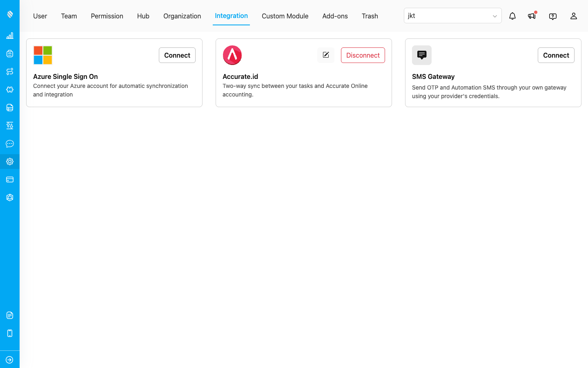The height and width of the screenshot is (368, 588).
Task: Open the database sidebar icon
Action: click(x=10, y=108)
